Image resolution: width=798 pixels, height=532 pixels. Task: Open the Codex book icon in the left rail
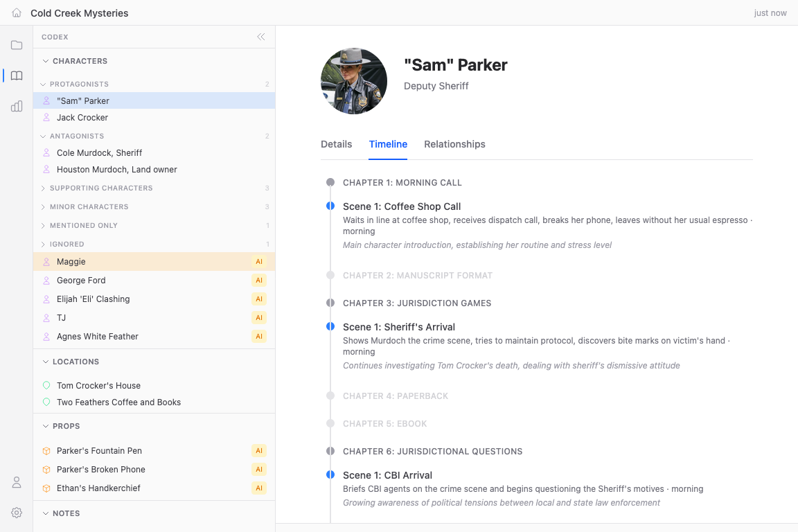tap(17, 76)
